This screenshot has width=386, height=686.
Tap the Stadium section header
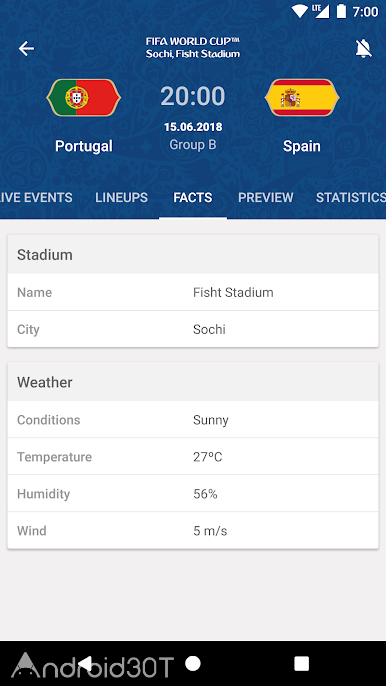pos(193,255)
